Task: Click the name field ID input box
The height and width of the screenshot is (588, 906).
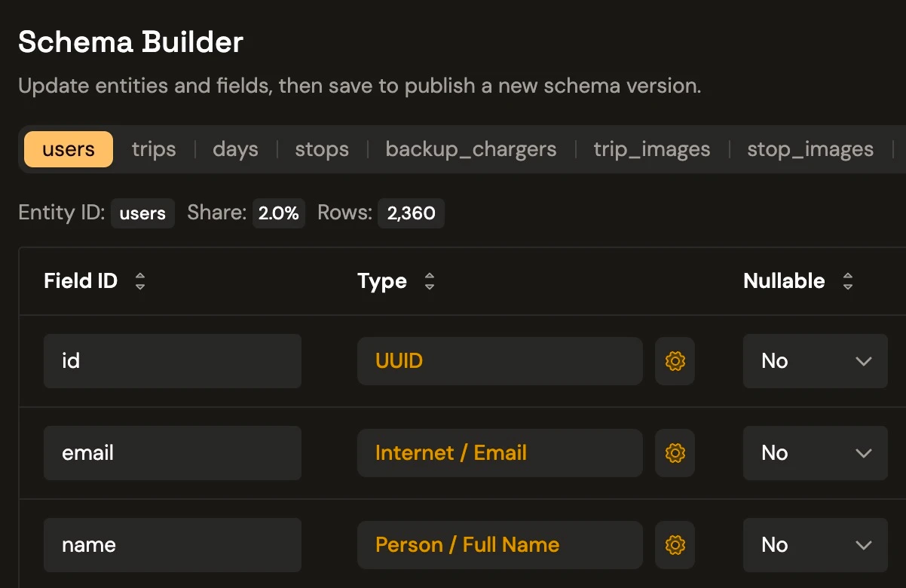Action: click(172, 544)
